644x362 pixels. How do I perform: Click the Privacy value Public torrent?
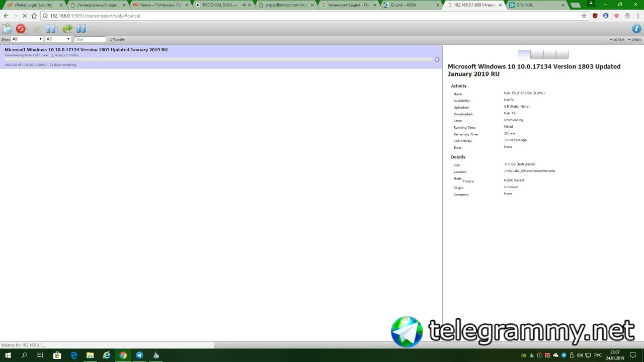(x=514, y=180)
